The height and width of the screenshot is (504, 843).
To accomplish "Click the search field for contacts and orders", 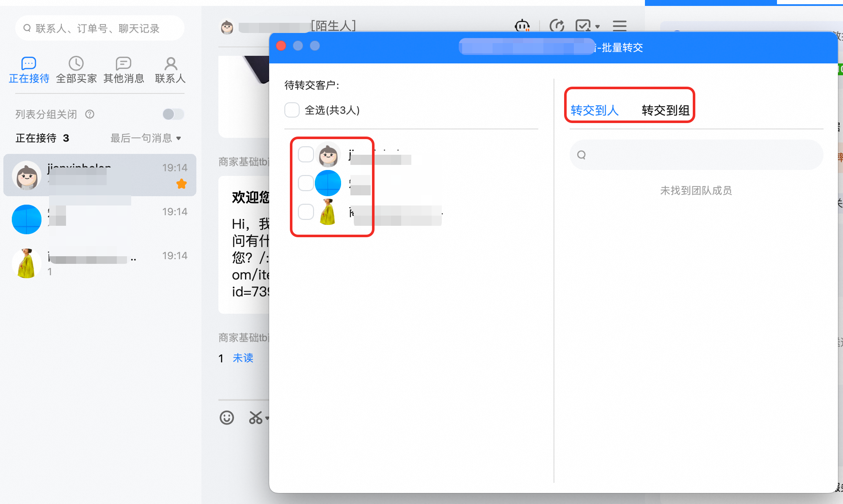I will [x=100, y=28].
